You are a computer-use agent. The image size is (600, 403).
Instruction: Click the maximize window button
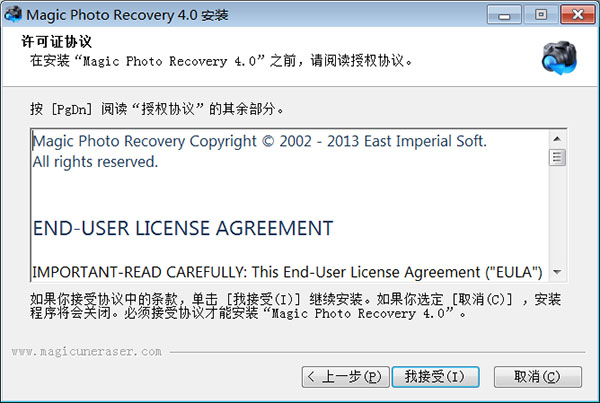541,15
